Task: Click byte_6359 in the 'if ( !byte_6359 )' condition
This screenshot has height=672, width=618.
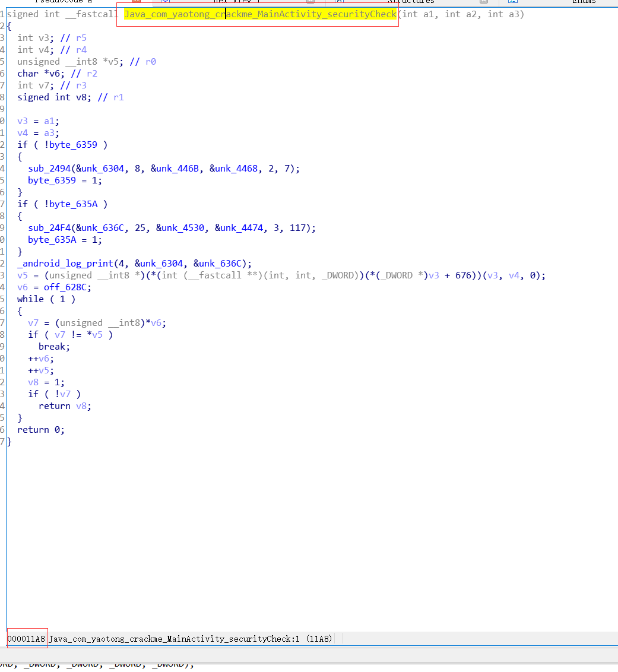Action: click(73, 145)
